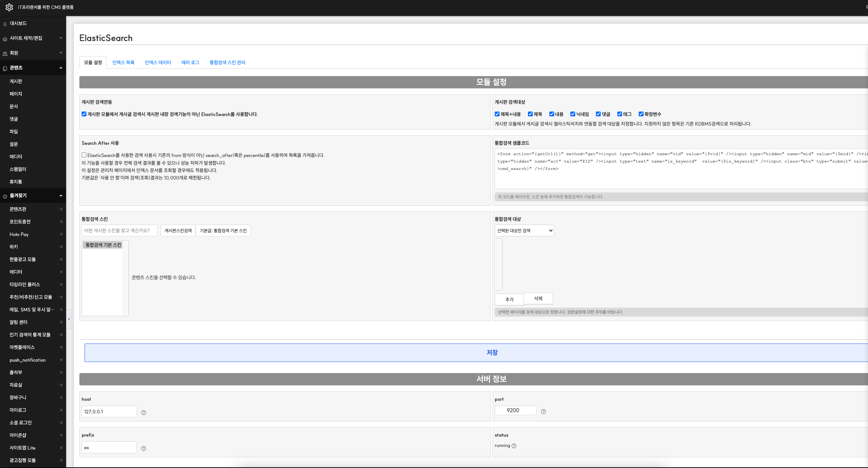The image size is (868, 468).
Task: Remove 알림 센터 from favorites
Action: (61, 322)
